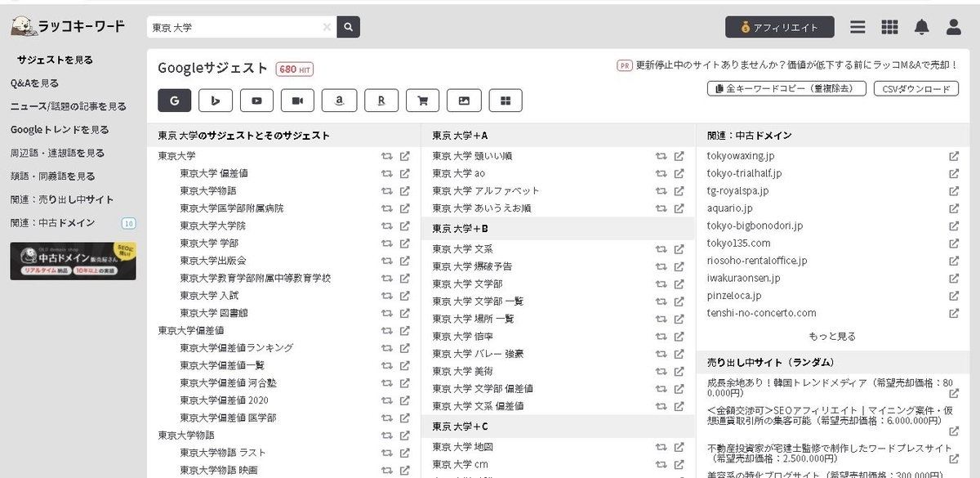Select the YouTube suggest source tab

pos(257,101)
